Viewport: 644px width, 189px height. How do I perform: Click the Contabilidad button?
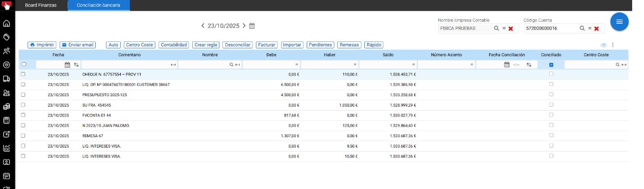[174, 45]
